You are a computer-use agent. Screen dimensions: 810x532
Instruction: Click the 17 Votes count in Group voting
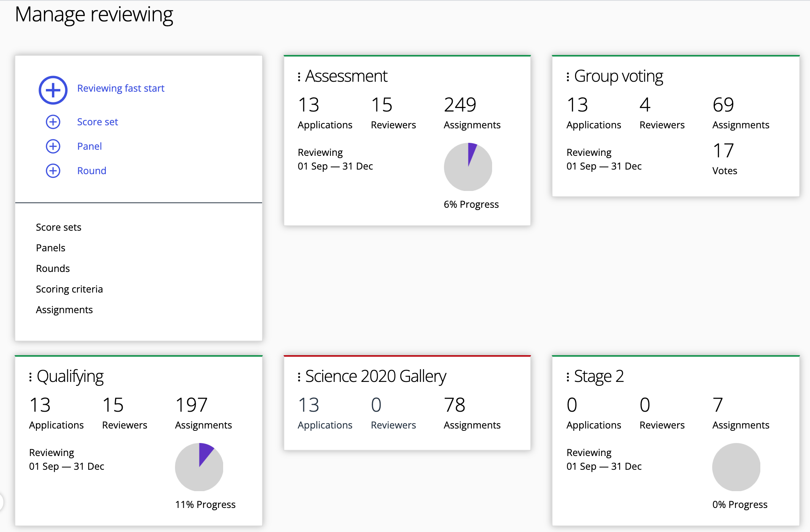point(723,151)
